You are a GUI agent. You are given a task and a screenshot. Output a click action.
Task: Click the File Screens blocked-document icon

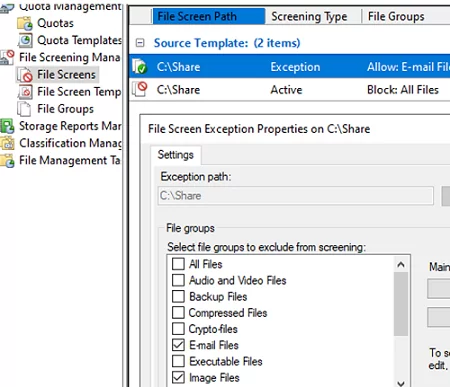pyautogui.click(x=25, y=75)
